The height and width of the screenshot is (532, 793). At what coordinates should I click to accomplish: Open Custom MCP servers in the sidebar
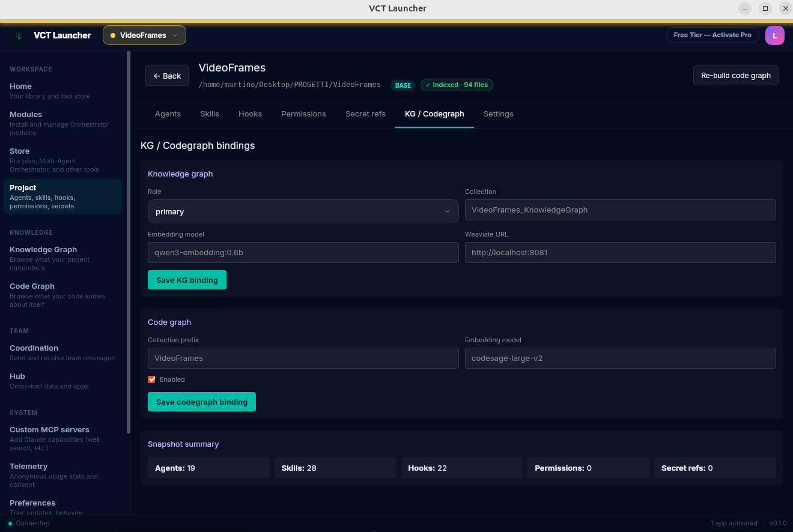point(62,438)
